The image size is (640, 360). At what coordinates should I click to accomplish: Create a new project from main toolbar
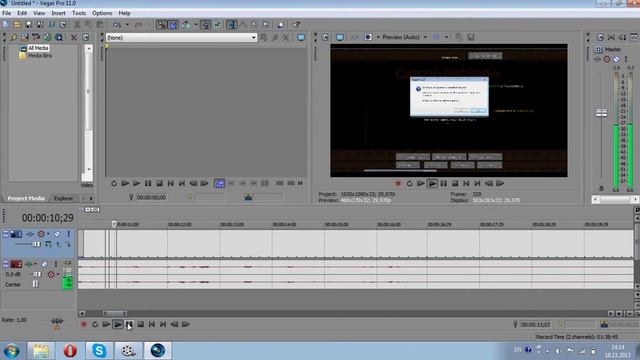[6, 24]
